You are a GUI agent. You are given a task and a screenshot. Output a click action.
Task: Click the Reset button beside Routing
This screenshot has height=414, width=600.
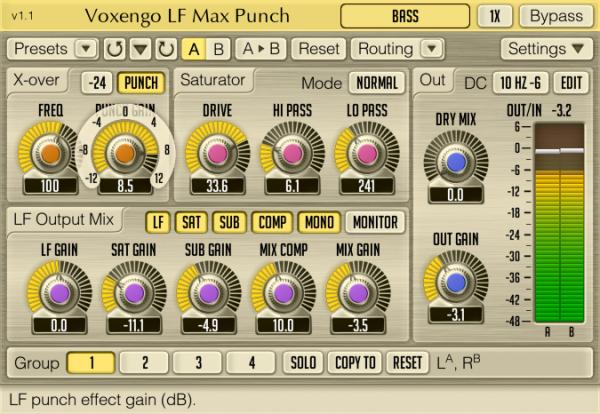[319, 49]
